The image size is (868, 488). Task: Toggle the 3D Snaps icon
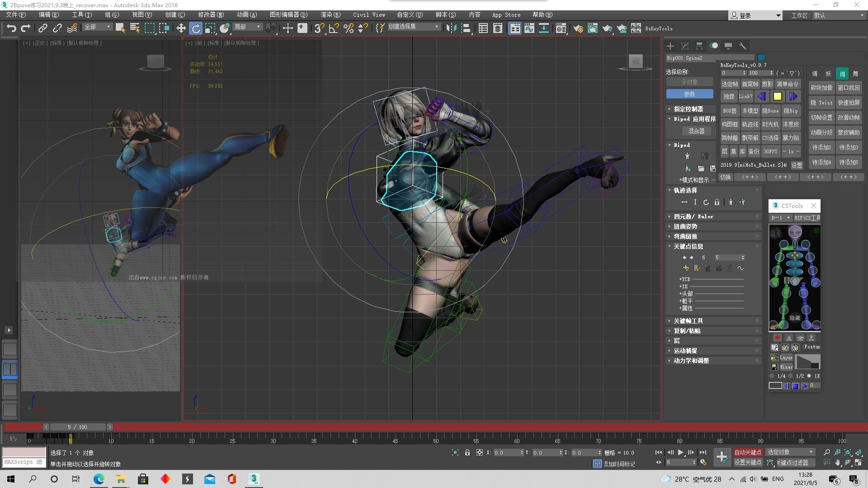[x=319, y=28]
